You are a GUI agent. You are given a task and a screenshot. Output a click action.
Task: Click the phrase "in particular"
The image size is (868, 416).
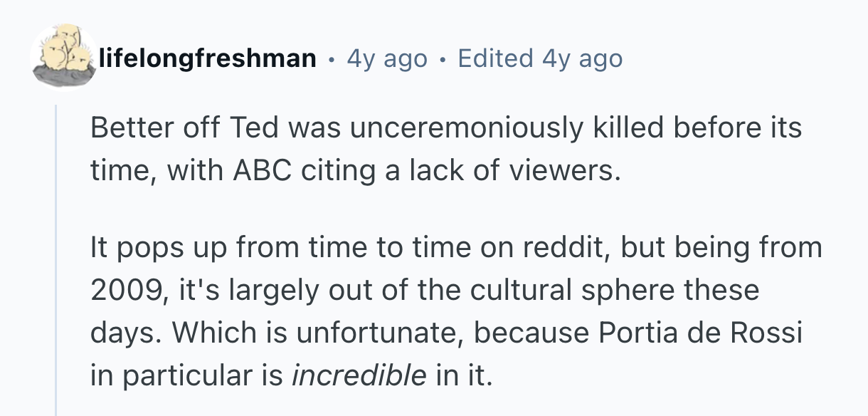(x=169, y=375)
